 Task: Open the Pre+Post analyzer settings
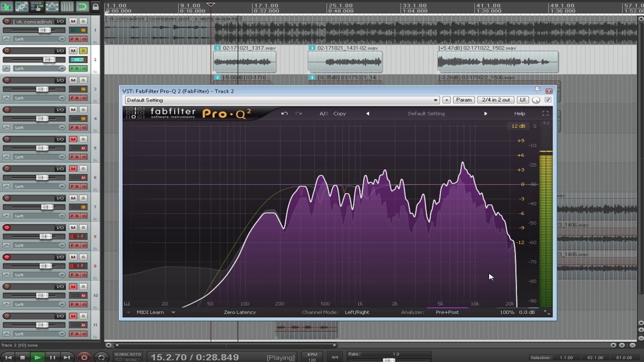447,312
